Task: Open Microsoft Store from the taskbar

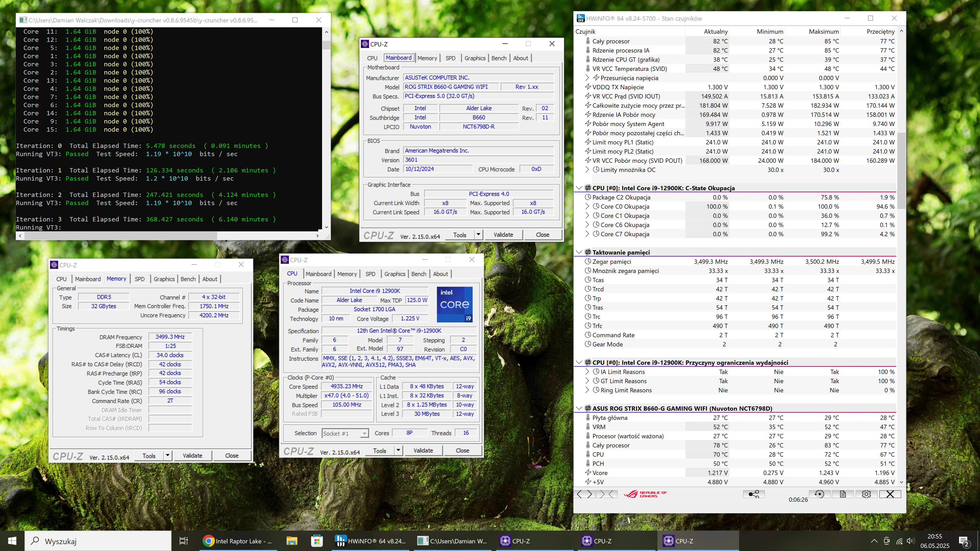Action: pos(316,541)
